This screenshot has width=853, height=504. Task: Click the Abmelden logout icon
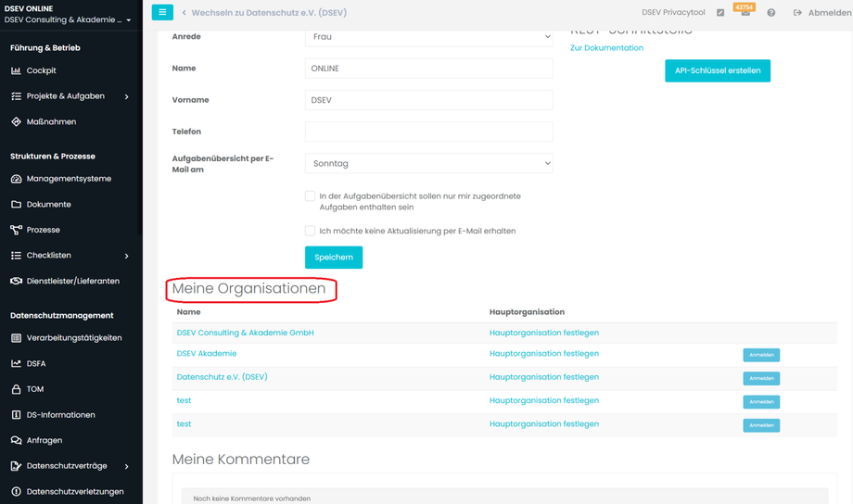[798, 13]
